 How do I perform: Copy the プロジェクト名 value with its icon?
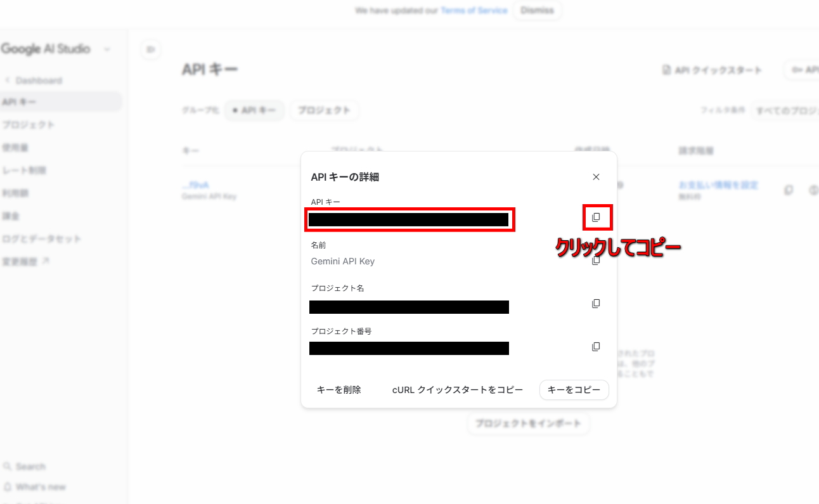tap(596, 304)
